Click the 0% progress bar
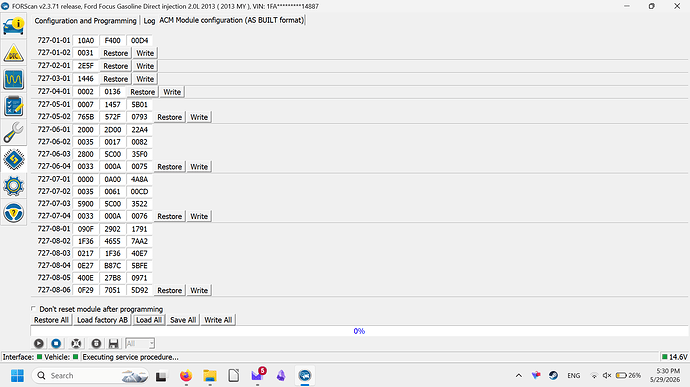 coord(359,331)
